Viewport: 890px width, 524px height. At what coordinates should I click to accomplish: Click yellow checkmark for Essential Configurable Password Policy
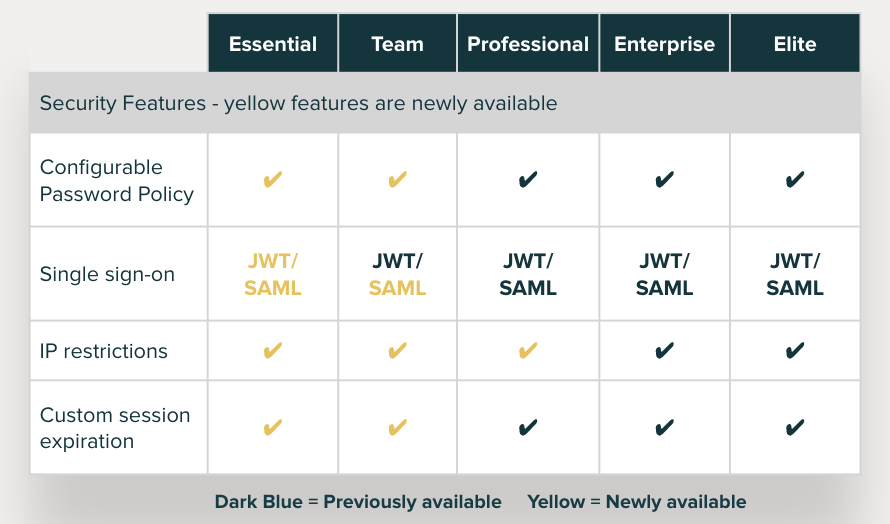click(x=273, y=180)
